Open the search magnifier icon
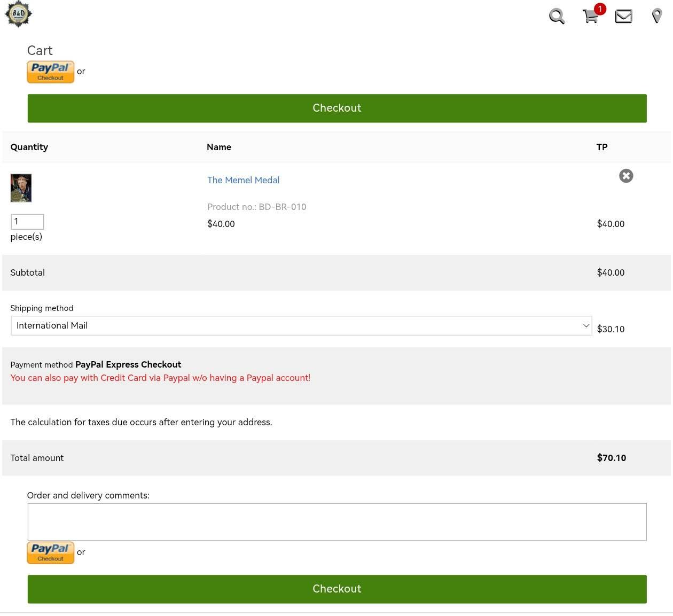Viewport: 673px width, 616px height. pos(557,16)
